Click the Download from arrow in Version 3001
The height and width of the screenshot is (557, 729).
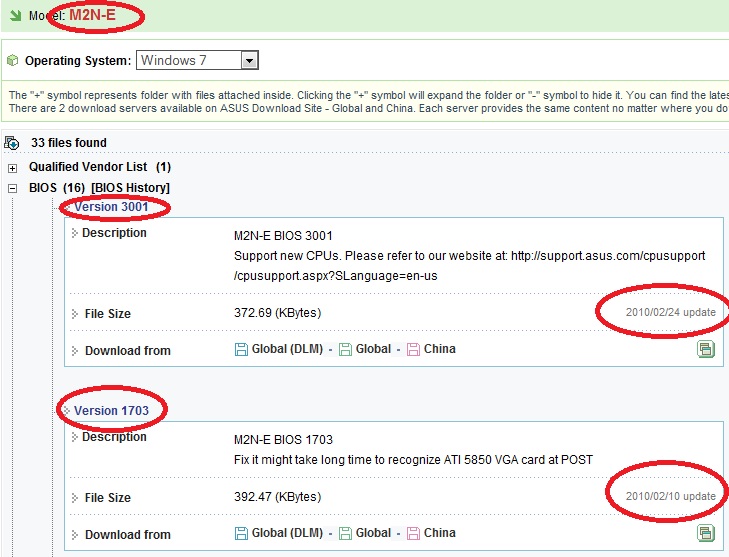click(x=74, y=351)
